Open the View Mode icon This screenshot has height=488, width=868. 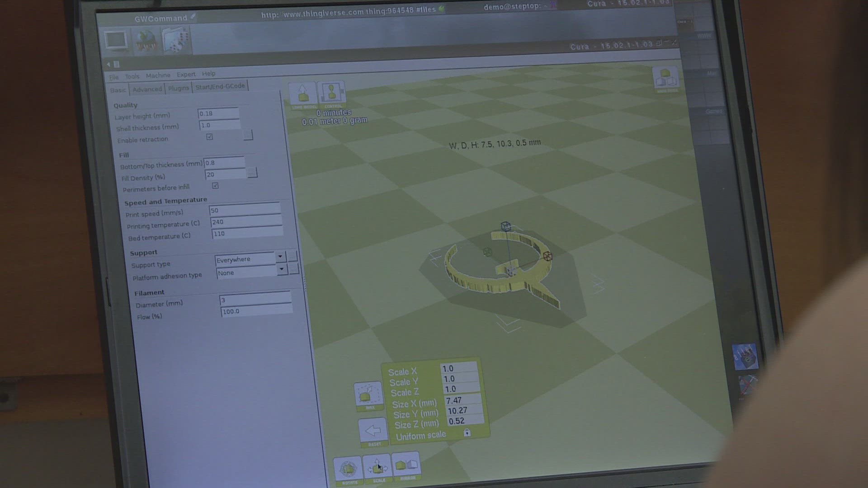pos(666,78)
